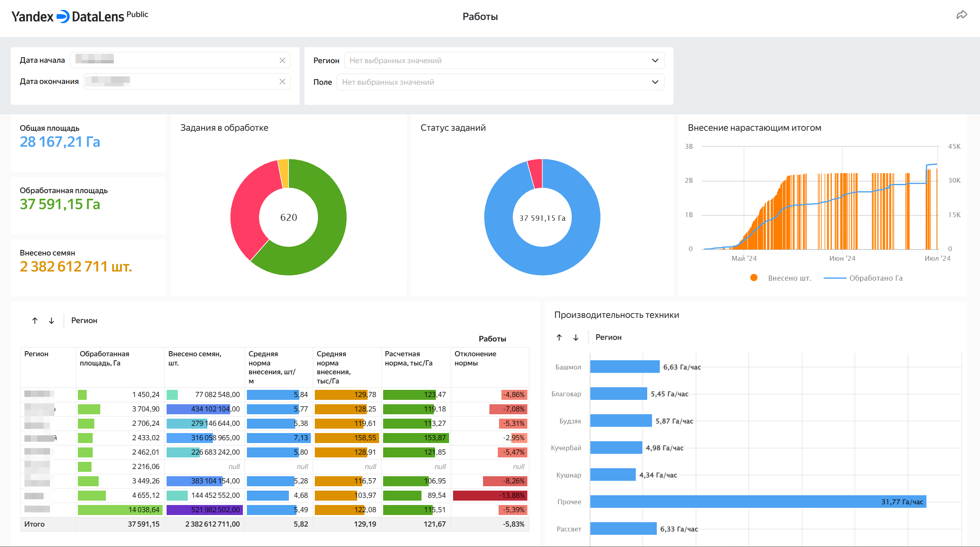Click ascending arrow in Производительность техники chart
Screen dimensions: 980x547
(559, 337)
